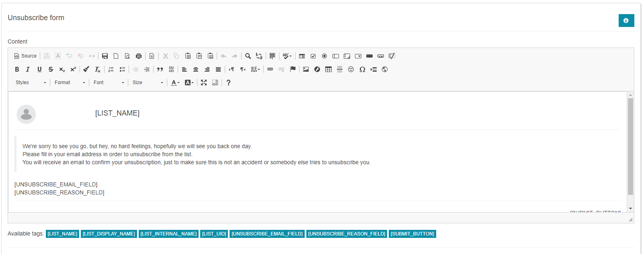
Task: Select all content with the toolbar icon
Action: click(x=273, y=56)
